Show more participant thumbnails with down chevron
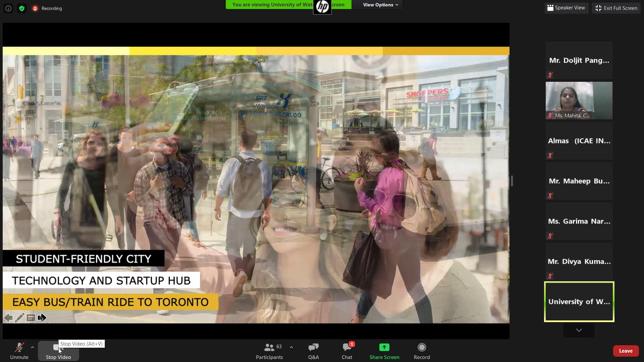Screen dimensions: 644x362 coord(579,330)
